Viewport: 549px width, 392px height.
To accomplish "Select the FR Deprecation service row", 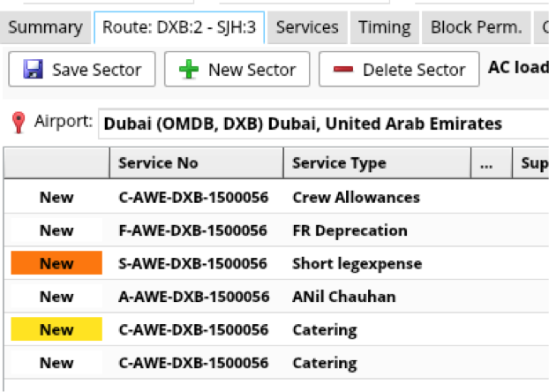I will [x=350, y=230].
